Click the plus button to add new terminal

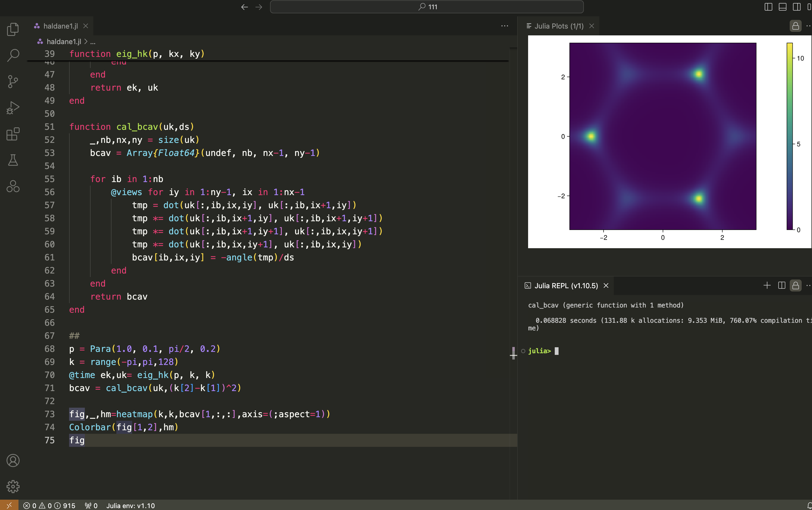pyautogui.click(x=767, y=285)
